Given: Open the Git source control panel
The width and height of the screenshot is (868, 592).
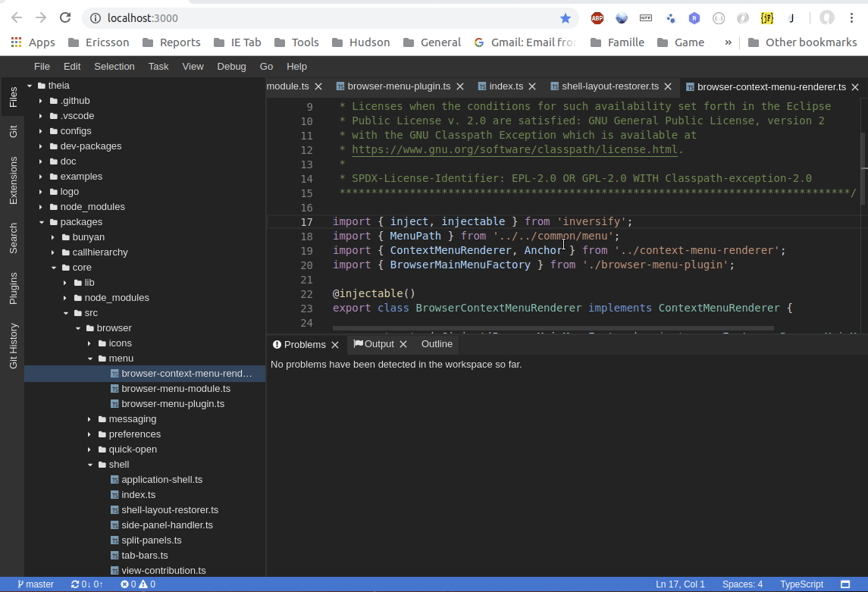Looking at the screenshot, I should 12,130.
